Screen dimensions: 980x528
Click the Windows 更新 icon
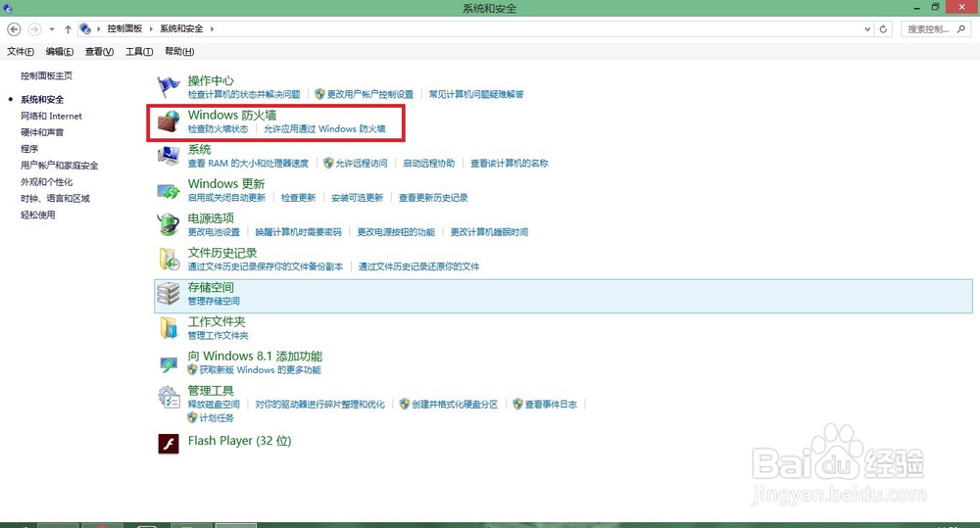[169, 190]
